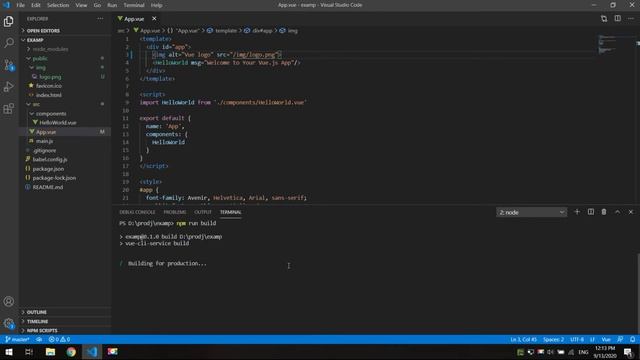640x360 pixels.
Task: Split the editor to the right
Action: click(618, 19)
